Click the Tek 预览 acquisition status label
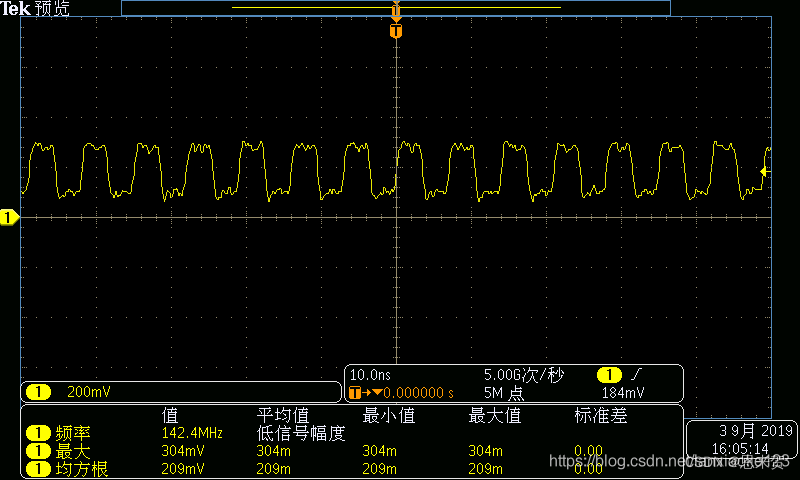This screenshot has width=800, height=480. point(35,8)
